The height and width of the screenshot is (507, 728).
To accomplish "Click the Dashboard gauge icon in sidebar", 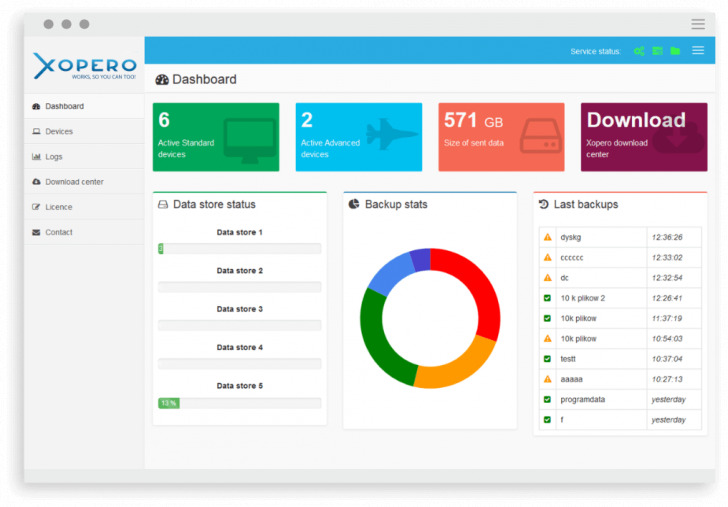I will pos(36,106).
